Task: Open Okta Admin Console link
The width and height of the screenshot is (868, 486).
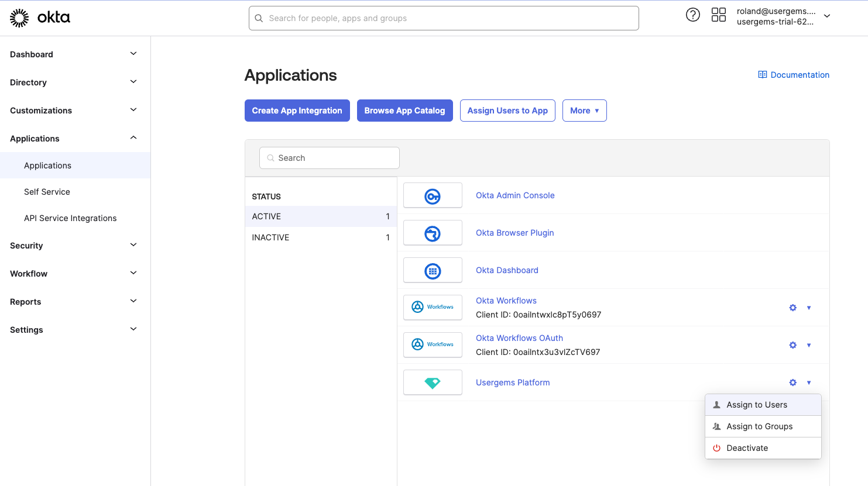Action: tap(515, 195)
